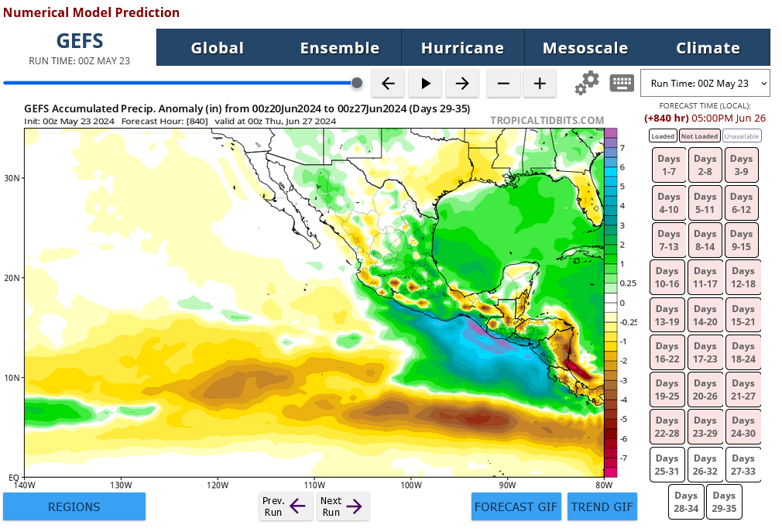Select forecast Days 18-24

pos(743,352)
